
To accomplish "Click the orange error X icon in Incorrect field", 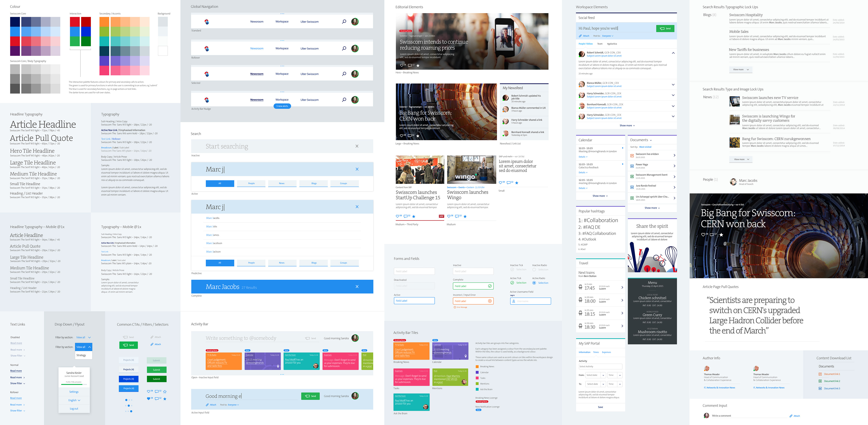I will (x=490, y=301).
